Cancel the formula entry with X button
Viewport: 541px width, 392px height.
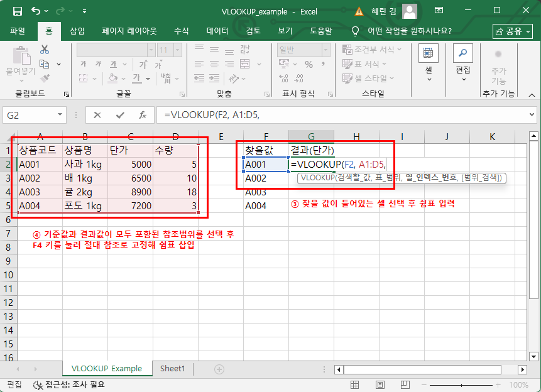pyautogui.click(x=97, y=115)
